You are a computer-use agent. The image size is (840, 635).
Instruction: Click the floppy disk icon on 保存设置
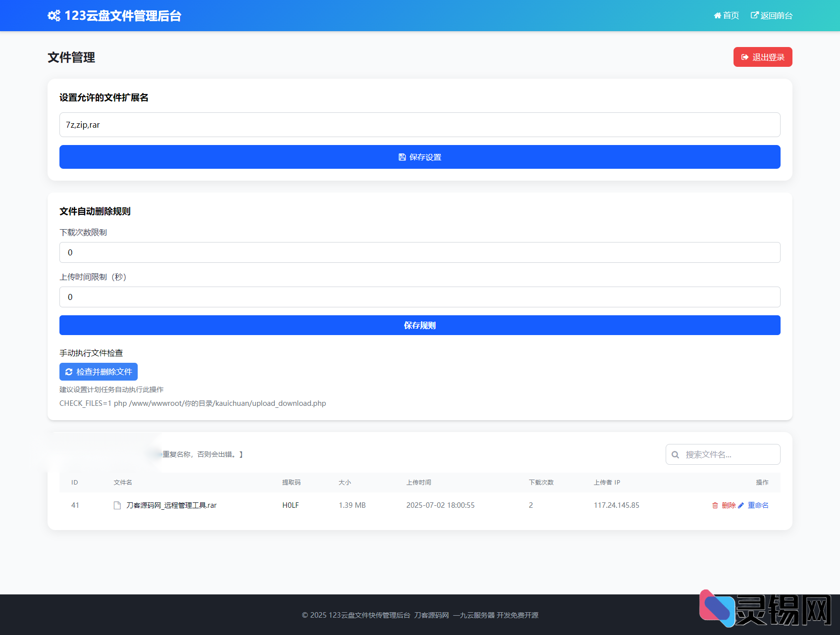point(402,157)
